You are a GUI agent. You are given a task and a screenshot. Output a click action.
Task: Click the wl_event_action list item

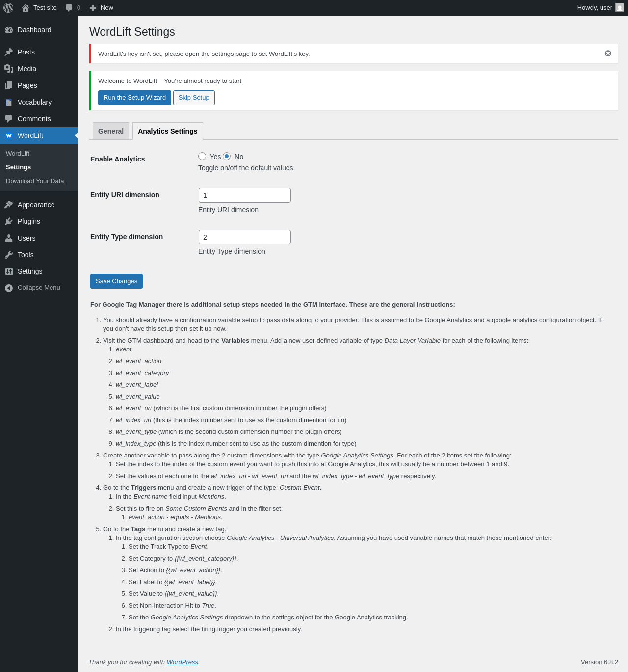click(x=139, y=361)
